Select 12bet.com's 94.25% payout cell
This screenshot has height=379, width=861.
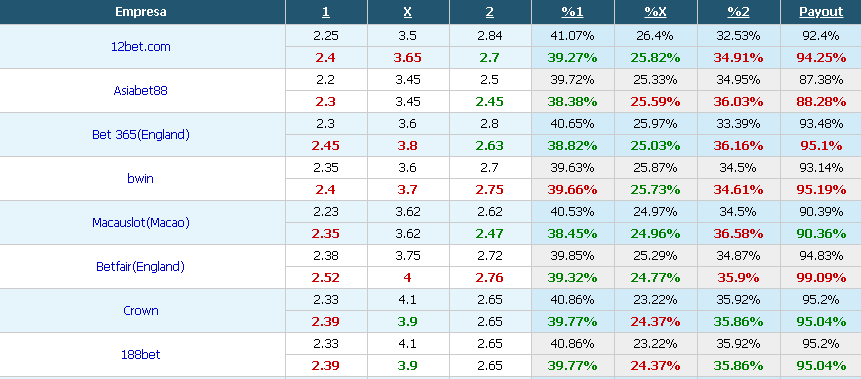[821, 58]
